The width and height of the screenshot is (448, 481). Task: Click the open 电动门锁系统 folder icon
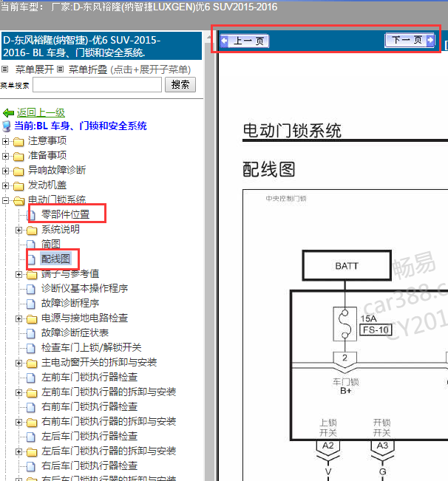18,201
